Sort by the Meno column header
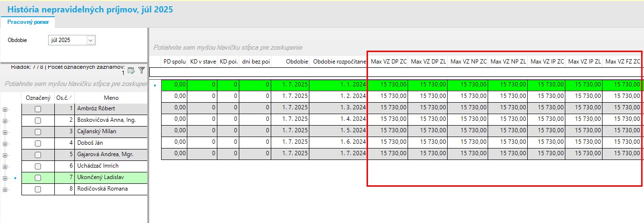This screenshot has height=223, width=644. 111,98
